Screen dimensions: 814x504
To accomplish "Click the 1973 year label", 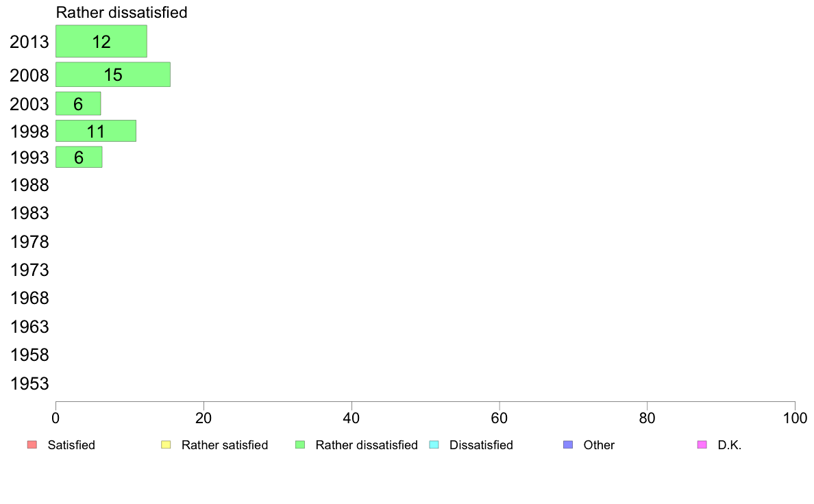I will (29, 270).
